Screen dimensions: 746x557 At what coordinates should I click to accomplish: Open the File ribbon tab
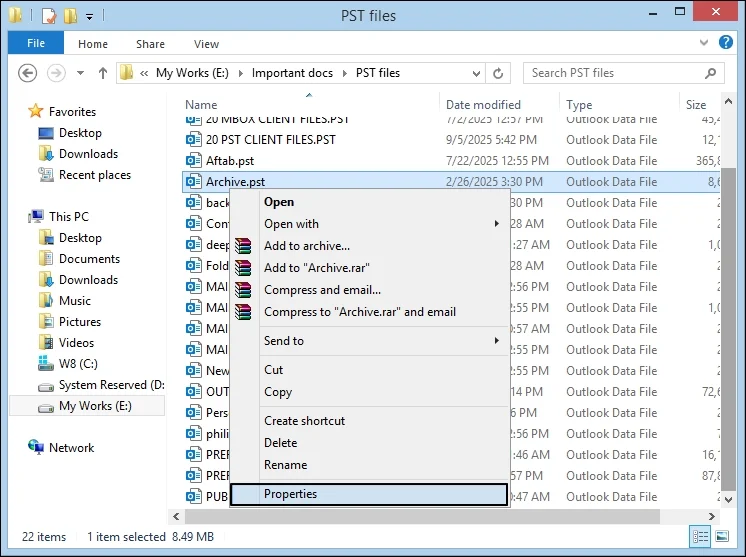pos(36,43)
